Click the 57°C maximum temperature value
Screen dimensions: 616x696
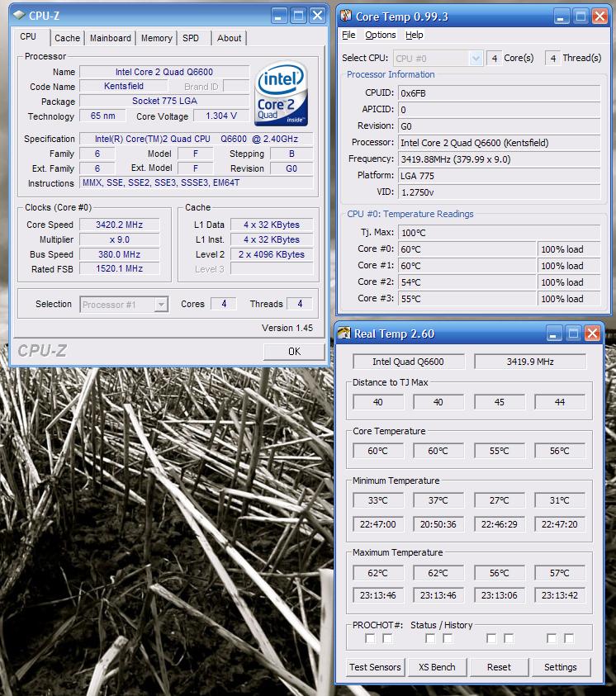(560, 573)
